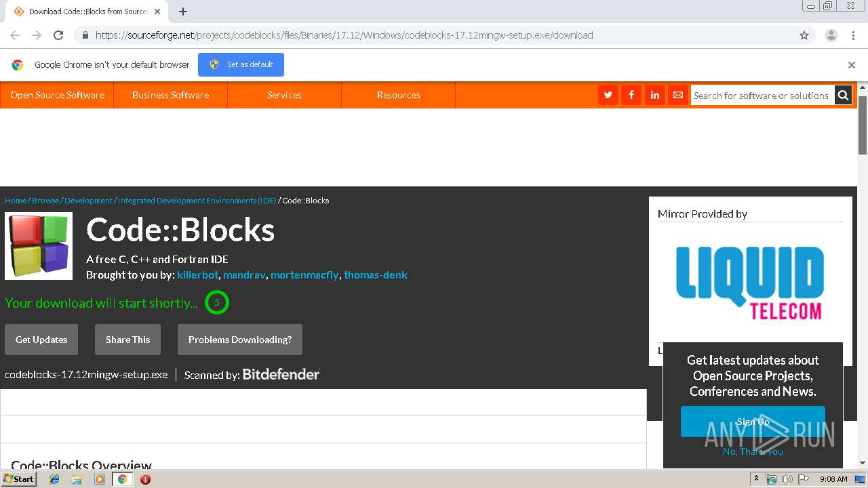868x488 pixels.
Task: Close the Download Code::Blocks tab
Action: [x=157, y=12]
